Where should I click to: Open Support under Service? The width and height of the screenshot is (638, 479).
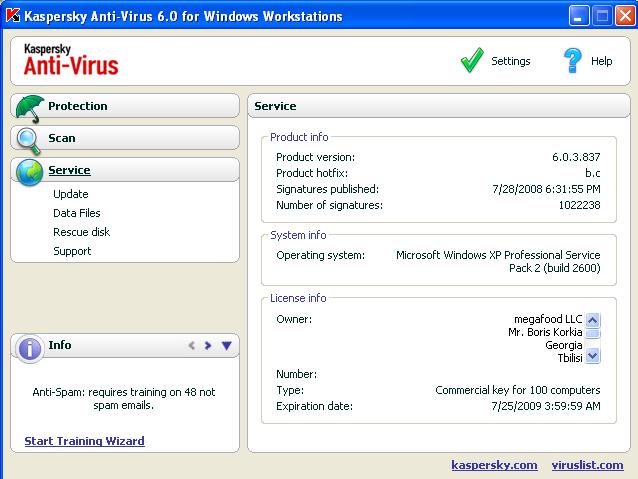coord(72,251)
